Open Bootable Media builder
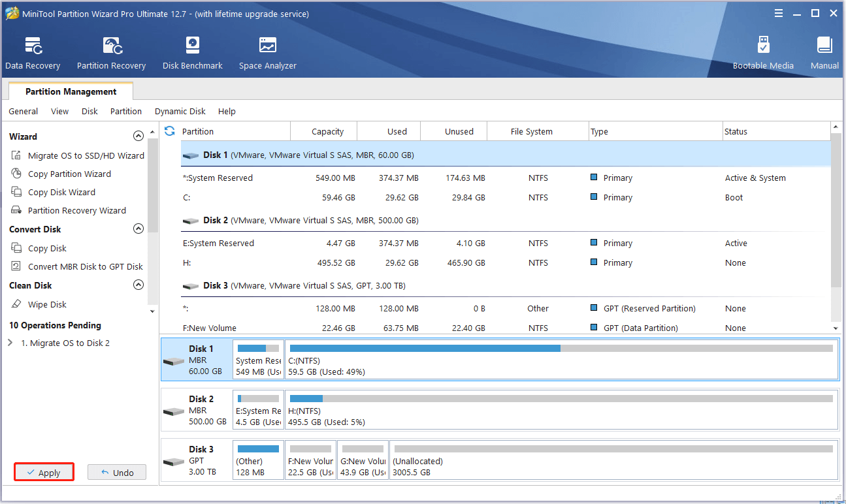This screenshot has height=504, width=846. [763, 54]
